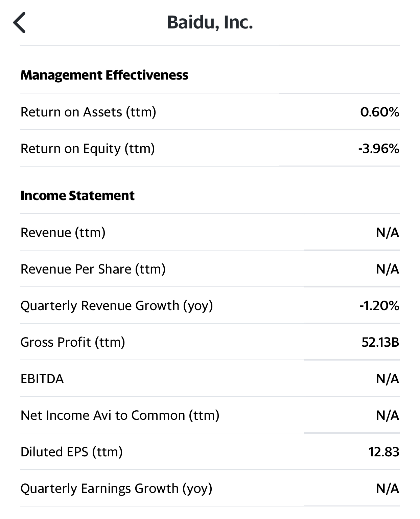
Task: Tap the 12.83 diluted EPS value
Action: (x=383, y=452)
